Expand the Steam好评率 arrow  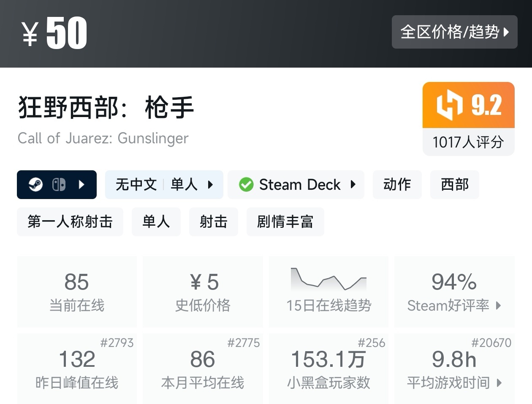click(x=498, y=306)
